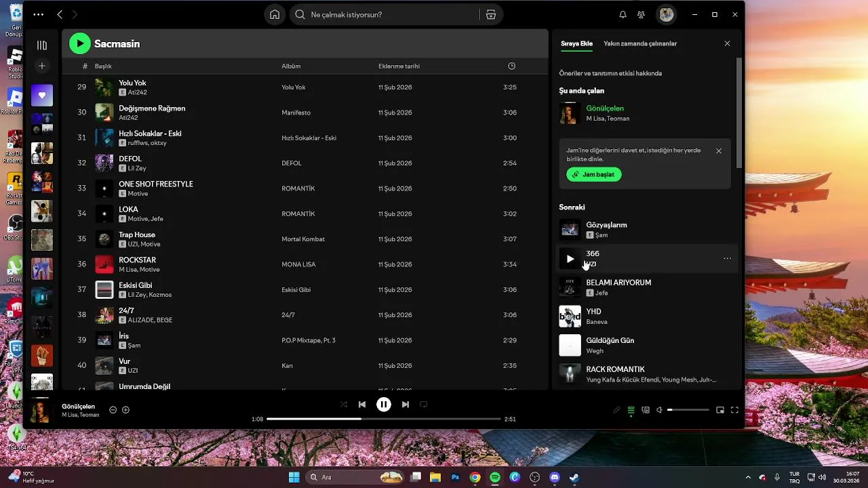Dismiss the Jam invitation card
The width and height of the screenshot is (868, 488).
coord(719,150)
